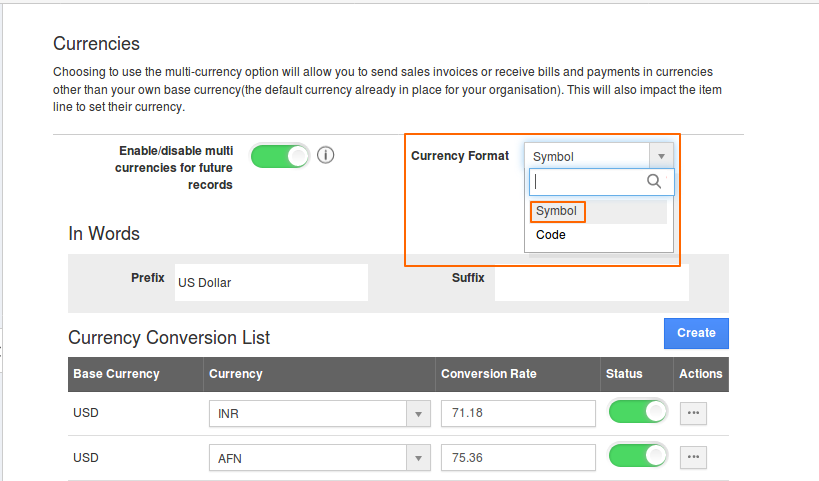The width and height of the screenshot is (819, 481).
Task: Open actions menu for AFN row
Action: tap(693, 457)
